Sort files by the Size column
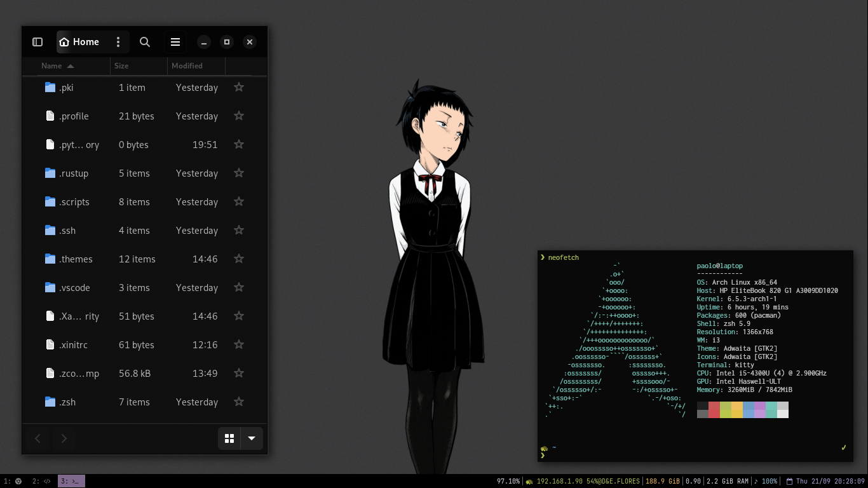Screen dimensions: 868x488 click(x=139, y=66)
